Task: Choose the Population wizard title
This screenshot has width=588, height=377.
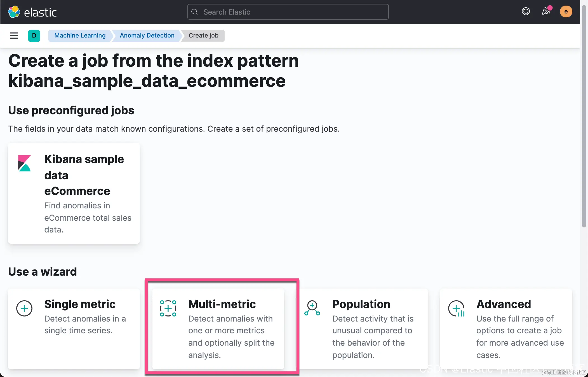Action: [361, 304]
